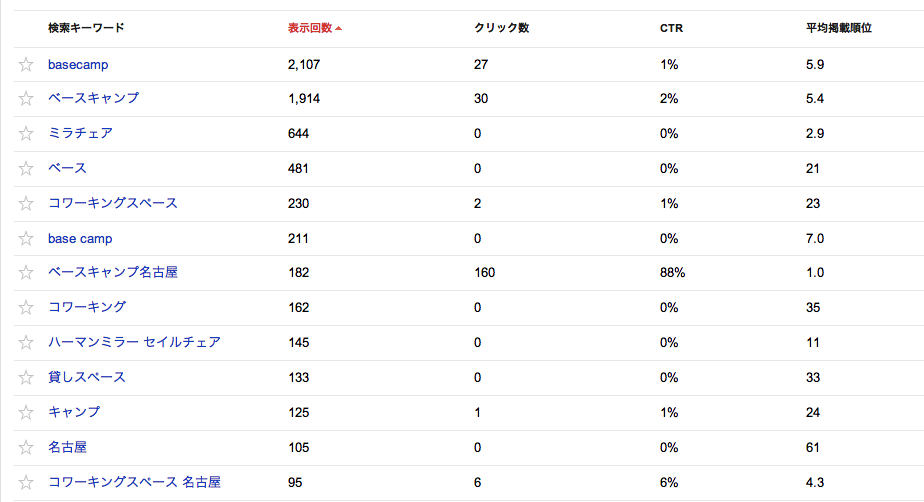
Task: Sort by 表示回数 column header
Action: [309, 28]
